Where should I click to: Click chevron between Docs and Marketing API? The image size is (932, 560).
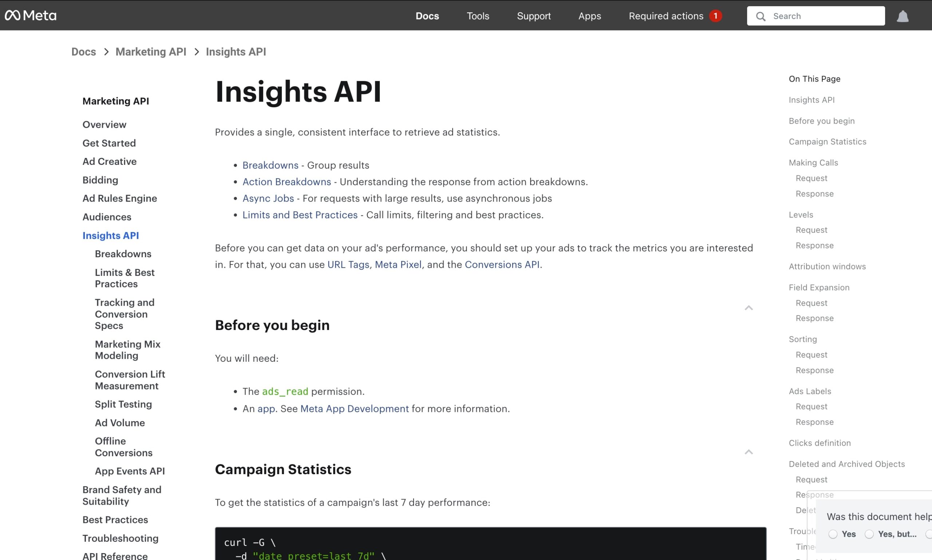tap(106, 52)
